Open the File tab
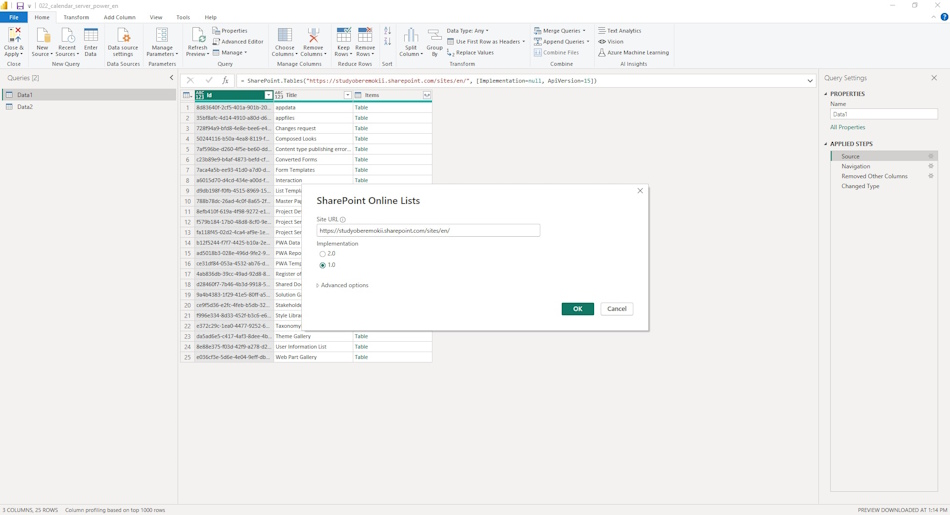The height and width of the screenshot is (515, 950). [13, 18]
